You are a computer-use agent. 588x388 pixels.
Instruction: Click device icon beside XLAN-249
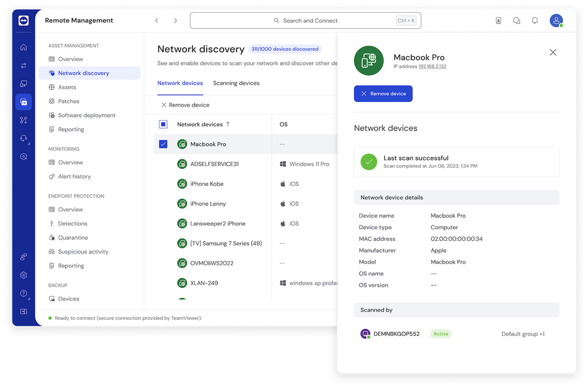[182, 283]
